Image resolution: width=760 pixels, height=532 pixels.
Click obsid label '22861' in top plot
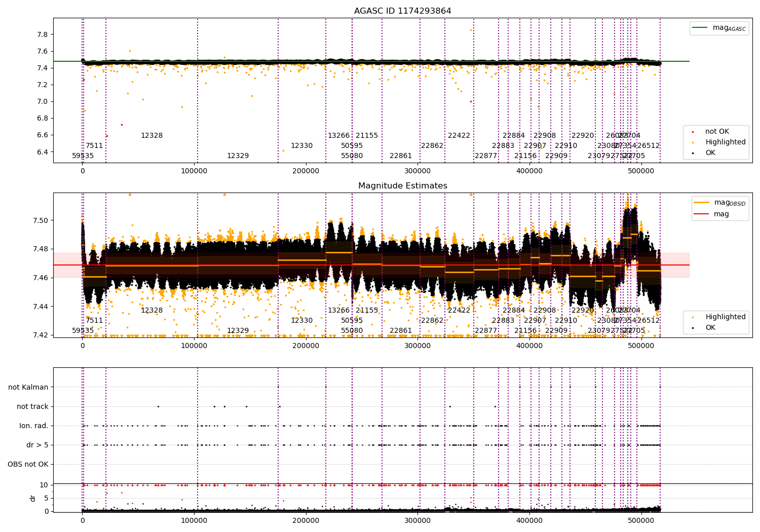point(401,156)
